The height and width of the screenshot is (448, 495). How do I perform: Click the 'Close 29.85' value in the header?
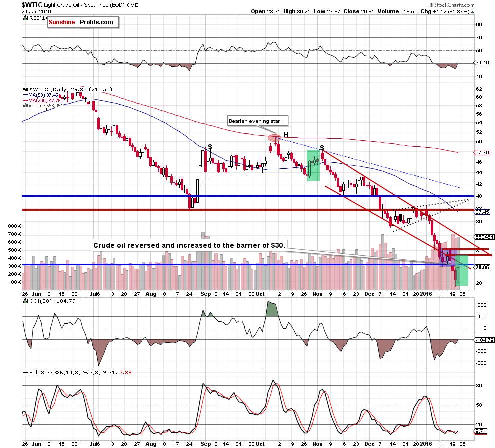[359, 11]
